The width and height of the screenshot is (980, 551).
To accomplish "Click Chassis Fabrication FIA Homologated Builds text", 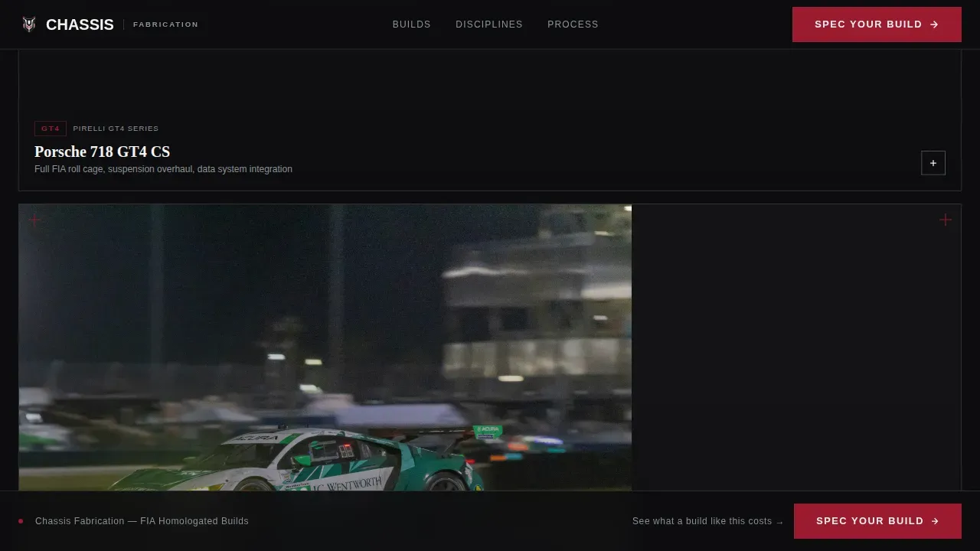I will click(x=142, y=521).
